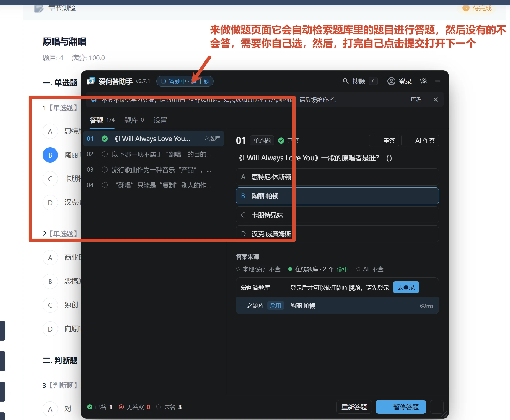
Task: Choose option D 汉克·威廉姆斯 in helper panel
Action: [337, 234]
